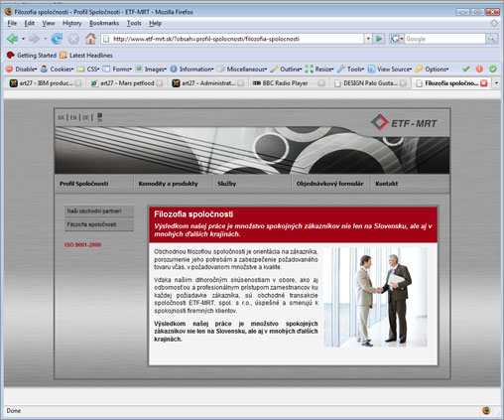The image size is (504, 420).
Task: Click the grey Stop loading icon
Action: 73,39
